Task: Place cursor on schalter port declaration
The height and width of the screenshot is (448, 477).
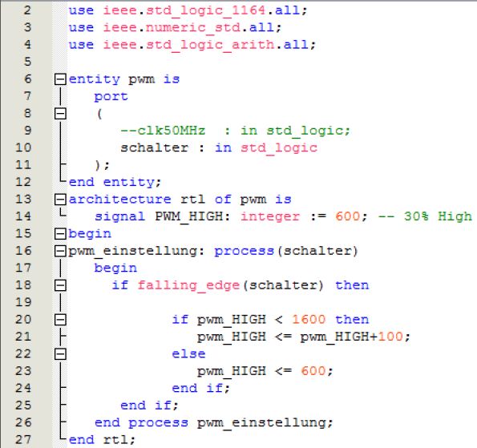Action: point(219,148)
